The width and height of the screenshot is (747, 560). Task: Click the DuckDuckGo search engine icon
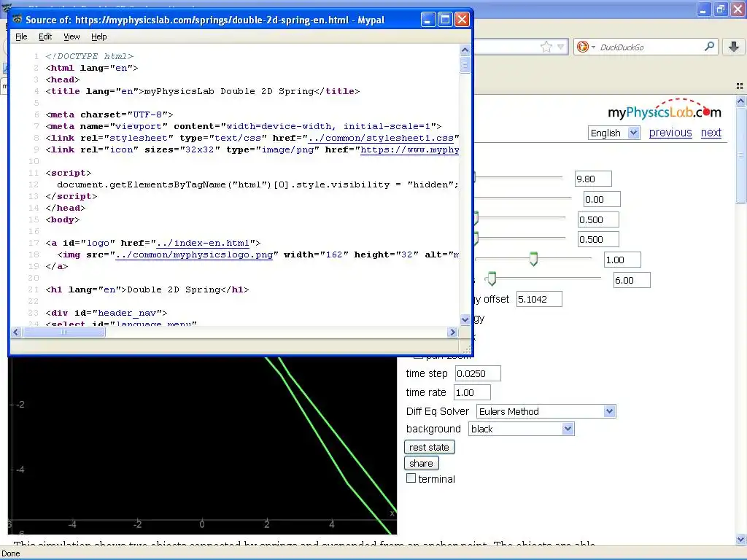point(582,47)
